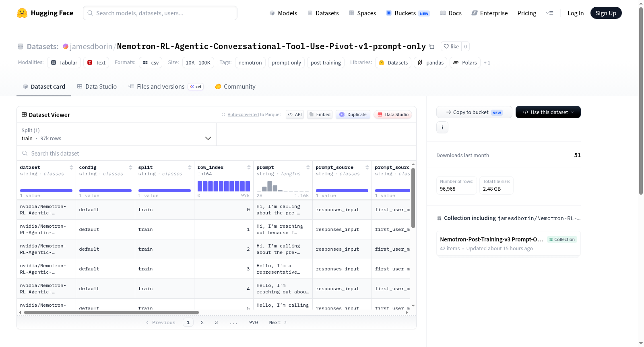Open the navigation overflow menu icon

tap(549, 13)
